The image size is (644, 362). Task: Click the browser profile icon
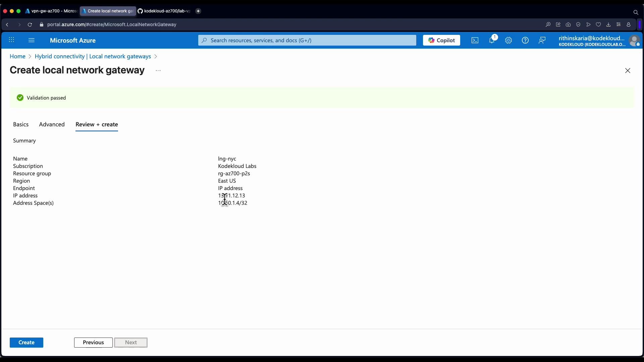[x=629, y=25]
